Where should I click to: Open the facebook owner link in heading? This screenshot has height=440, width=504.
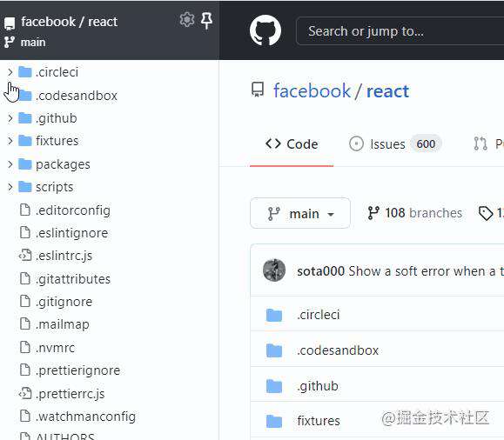tap(312, 90)
